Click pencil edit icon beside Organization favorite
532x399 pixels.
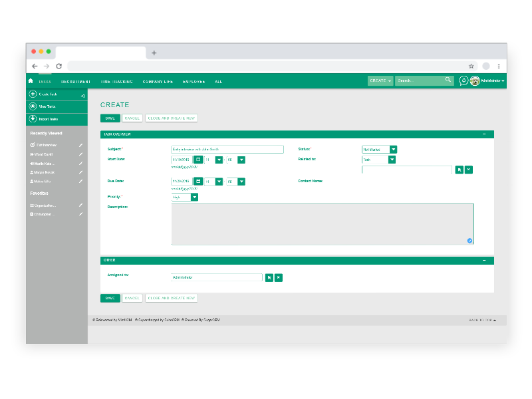pos(80,205)
